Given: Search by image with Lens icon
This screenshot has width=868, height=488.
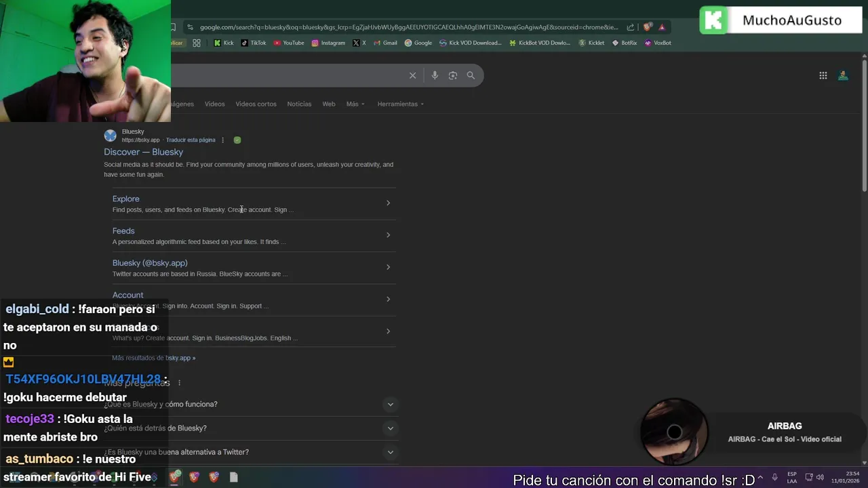Looking at the screenshot, I should point(453,75).
